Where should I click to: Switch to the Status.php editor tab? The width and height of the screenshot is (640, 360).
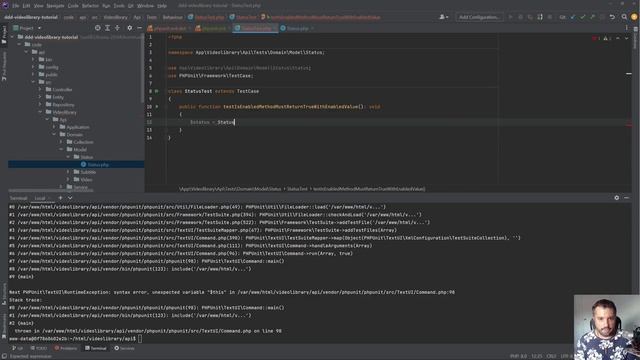pos(297,28)
